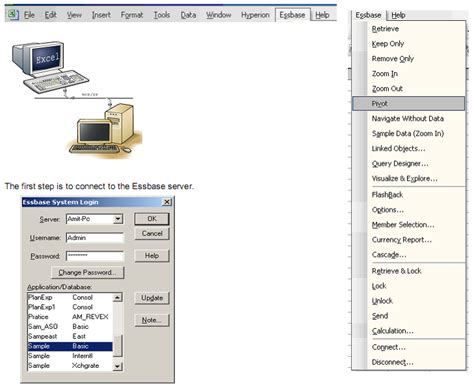
Task: Choose Retrieve from the Essbase menu
Action: (x=409, y=29)
